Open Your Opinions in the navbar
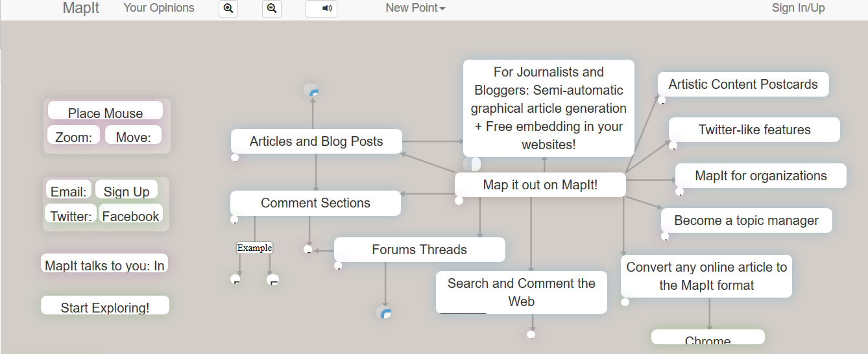 (159, 8)
